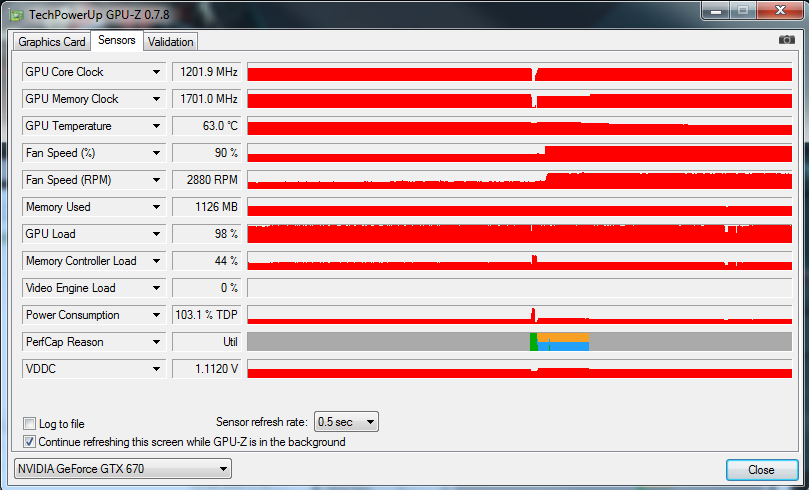This screenshot has width=809, height=490.
Task: Click the 90 % fan speed value
Action: (x=206, y=153)
